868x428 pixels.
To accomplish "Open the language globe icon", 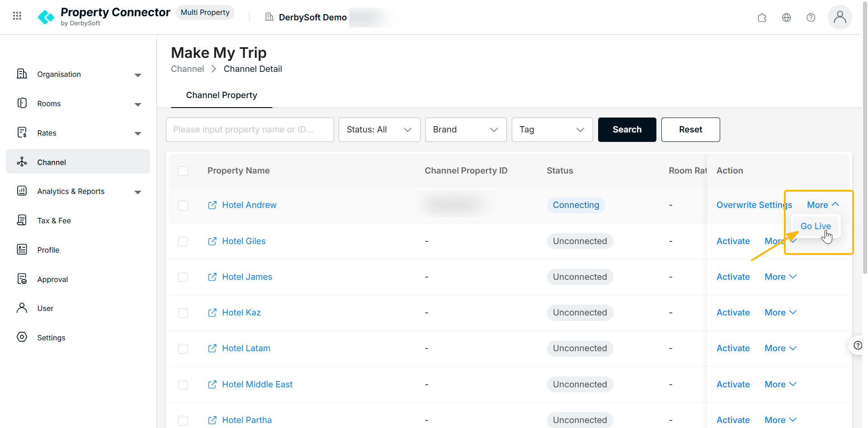I will [787, 18].
